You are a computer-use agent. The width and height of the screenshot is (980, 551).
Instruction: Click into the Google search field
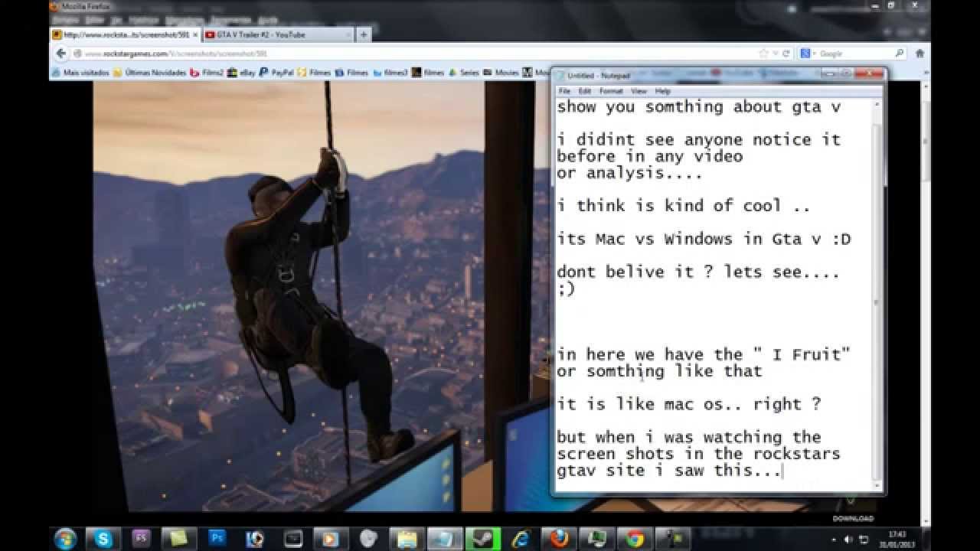tap(854, 54)
